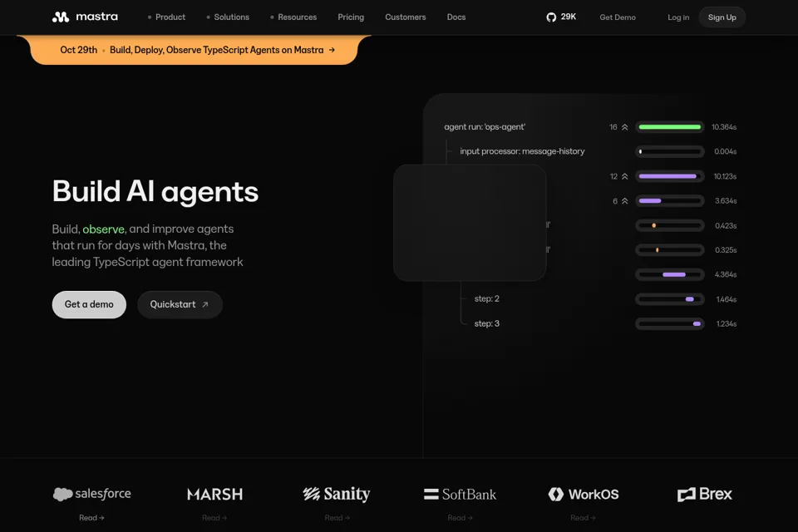The image size is (798, 532).
Task: Click Read link under MARSH
Action: point(214,518)
